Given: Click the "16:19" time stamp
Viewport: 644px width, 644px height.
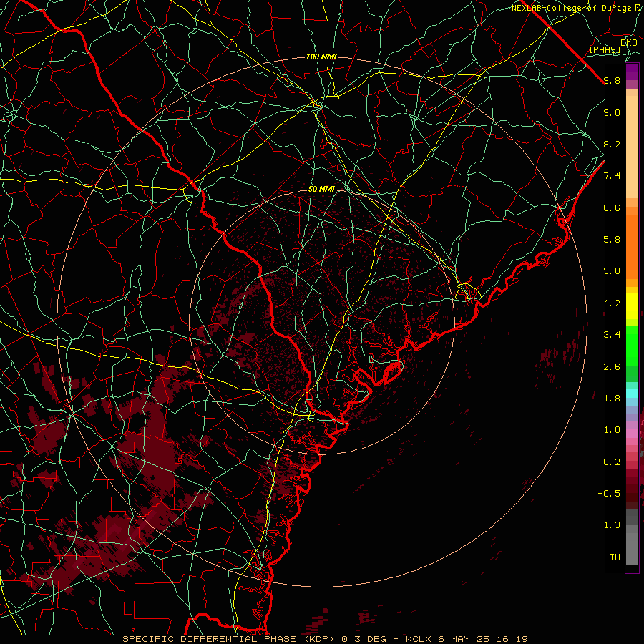Looking at the screenshot, I should coord(512,639).
